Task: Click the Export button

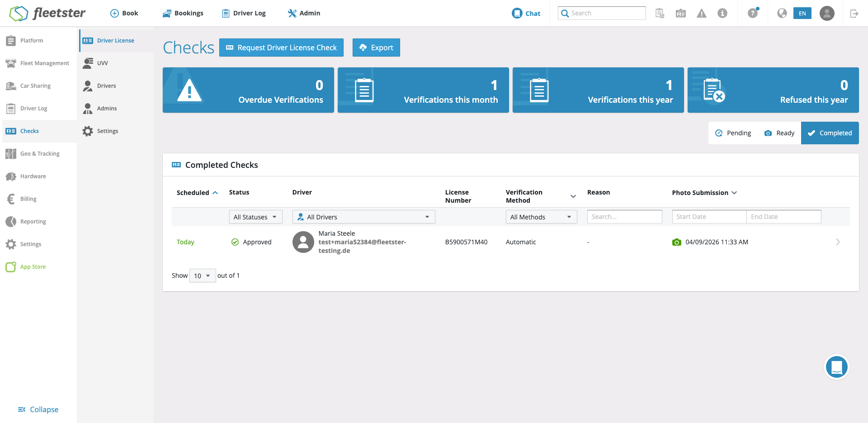Action: click(376, 48)
